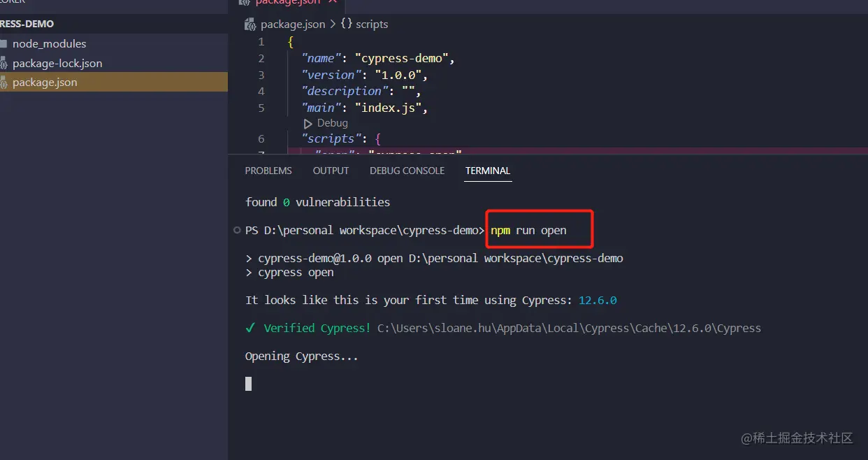Click the Debug play triangle icon
This screenshot has height=460, width=868.
tap(308, 123)
